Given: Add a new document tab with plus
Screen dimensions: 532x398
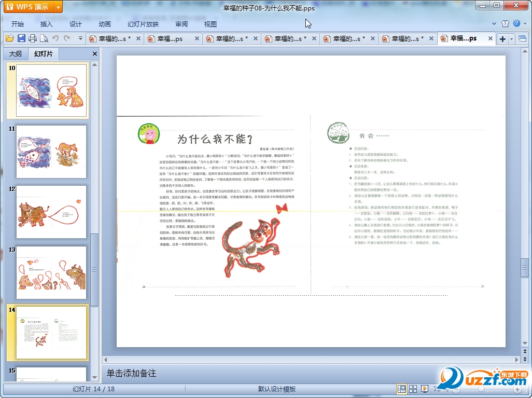Looking at the screenshot, I should click(502, 39).
